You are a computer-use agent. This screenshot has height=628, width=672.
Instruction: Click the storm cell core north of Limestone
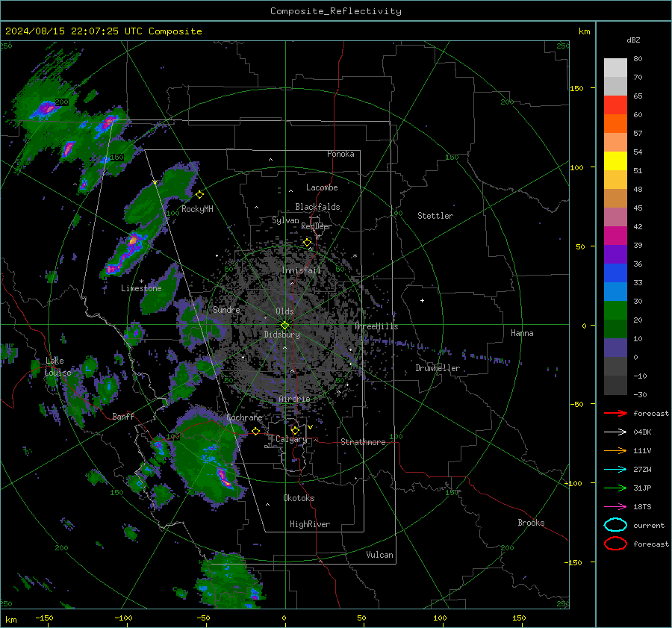coord(133,241)
